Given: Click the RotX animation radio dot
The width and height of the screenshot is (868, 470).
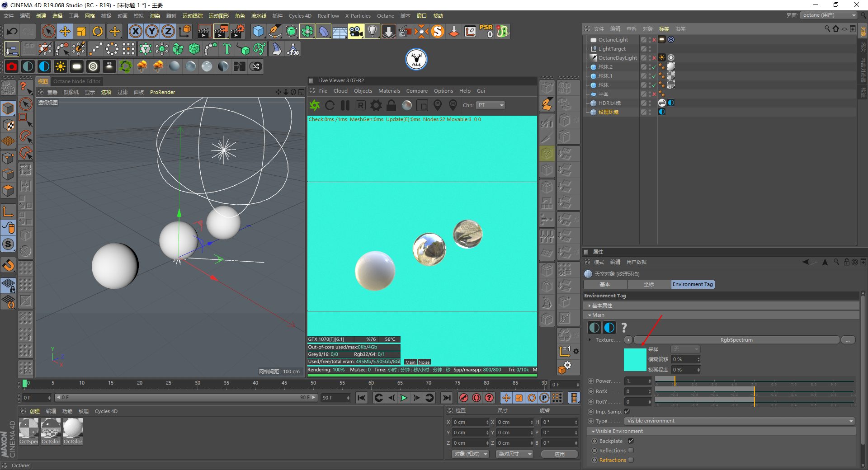Looking at the screenshot, I should (591, 391).
